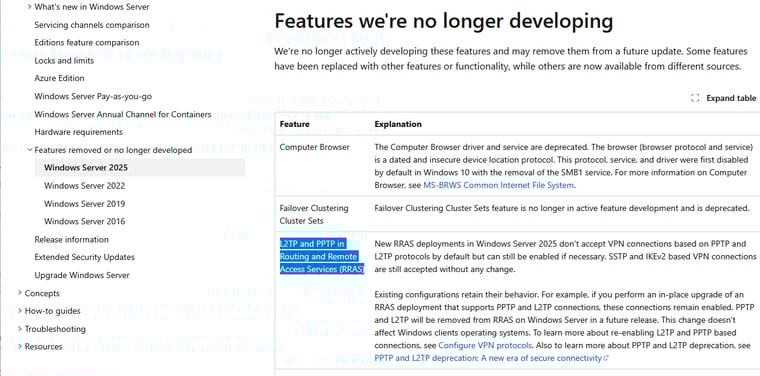
Task: Open Servicing channels comparison page
Action: coord(92,25)
